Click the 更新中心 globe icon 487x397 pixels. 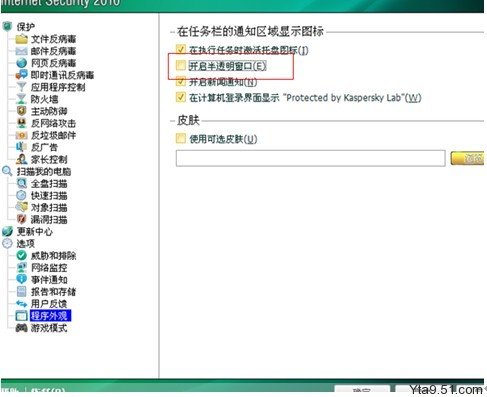[x=7, y=231]
